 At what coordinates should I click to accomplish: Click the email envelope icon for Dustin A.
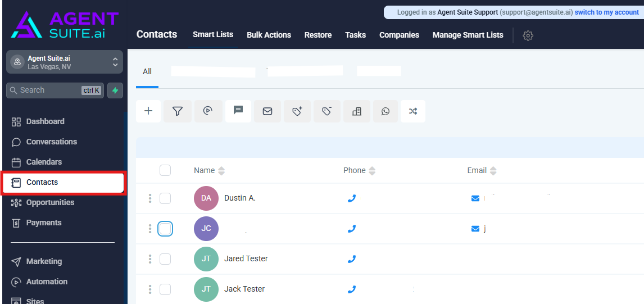pos(475,198)
